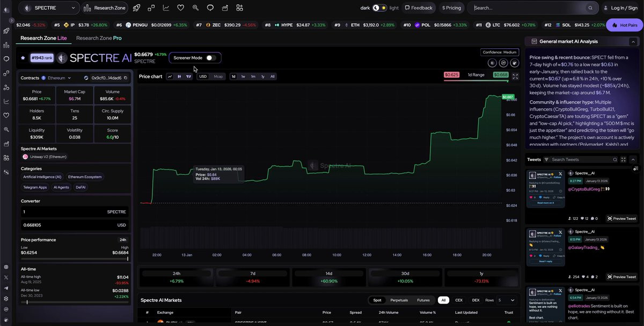Click the Artificial Intelligence (AI) category tag
Viewport: 644px width, 326px height.
tap(42, 177)
